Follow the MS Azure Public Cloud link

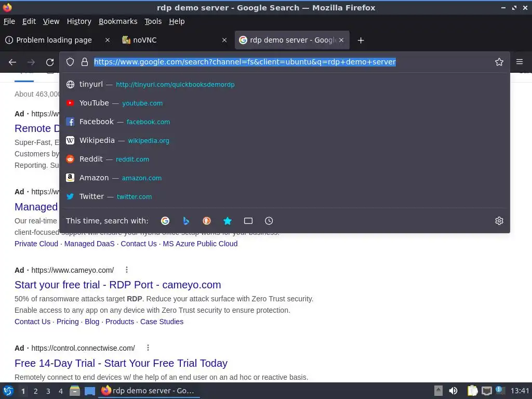click(x=200, y=244)
